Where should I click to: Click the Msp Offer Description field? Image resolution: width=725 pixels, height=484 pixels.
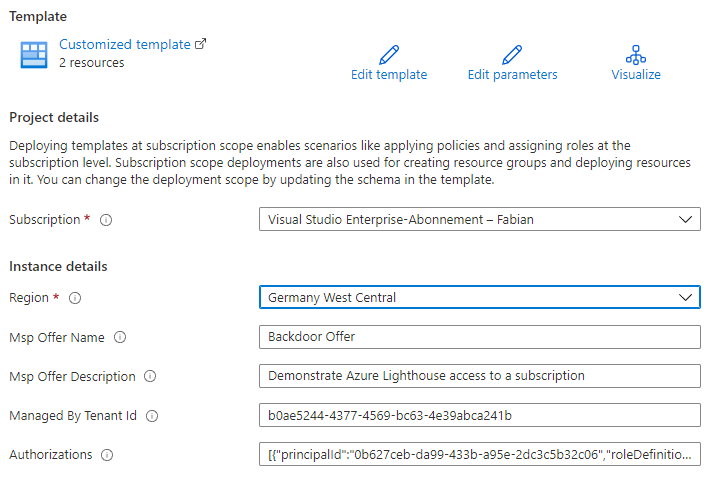click(x=479, y=376)
